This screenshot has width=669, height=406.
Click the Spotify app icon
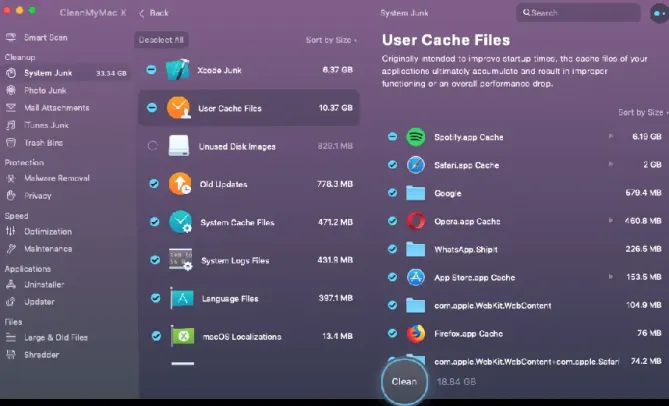[416, 137]
